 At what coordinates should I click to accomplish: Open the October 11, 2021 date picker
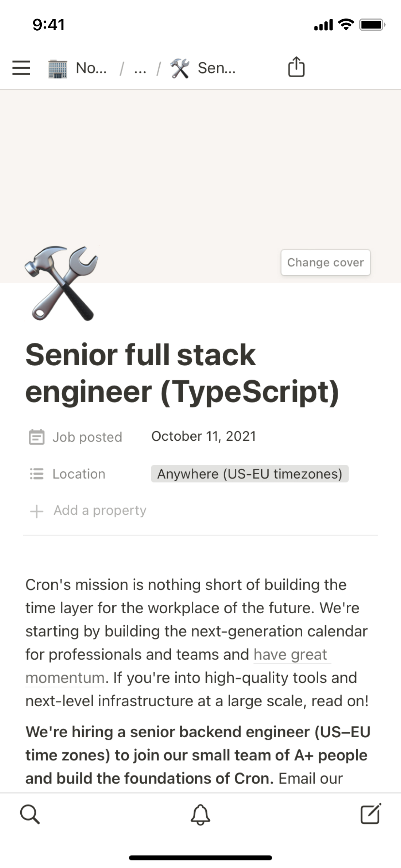tap(204, 436)
